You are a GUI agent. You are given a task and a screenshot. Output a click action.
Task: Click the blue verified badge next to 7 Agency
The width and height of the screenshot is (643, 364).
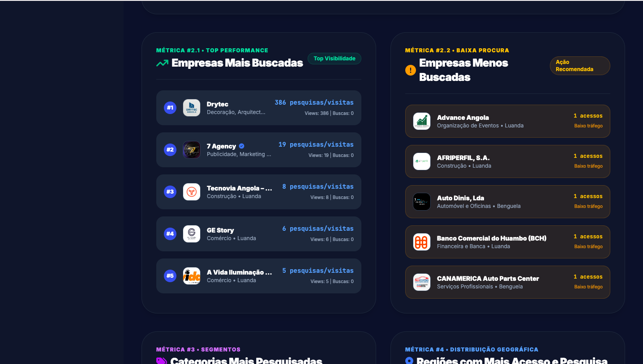pyautogui.click(x=242, y=146)
